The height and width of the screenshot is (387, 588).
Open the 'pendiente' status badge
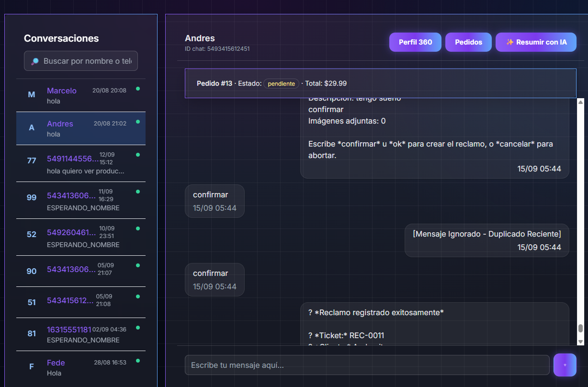point(281,83)
